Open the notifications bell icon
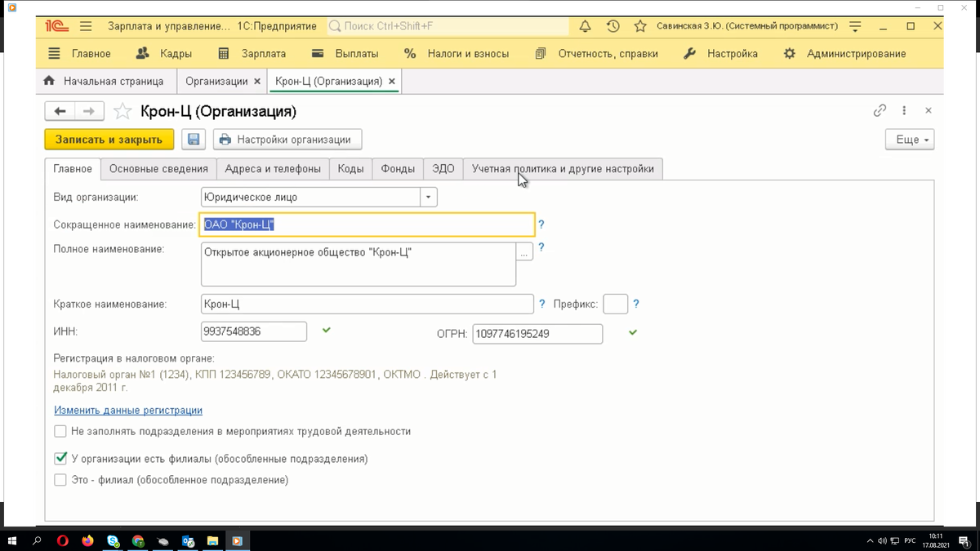The width and height of the screenshot is (980, 551). [x=585, y=26]
